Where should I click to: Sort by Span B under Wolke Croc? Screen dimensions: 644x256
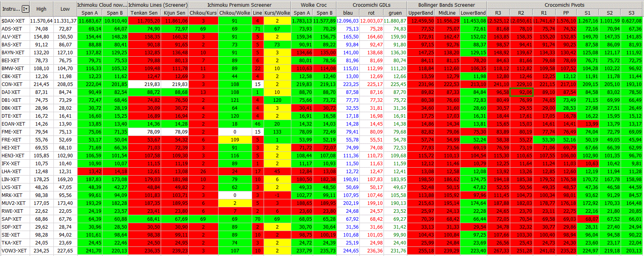click(x=325, y=13)
